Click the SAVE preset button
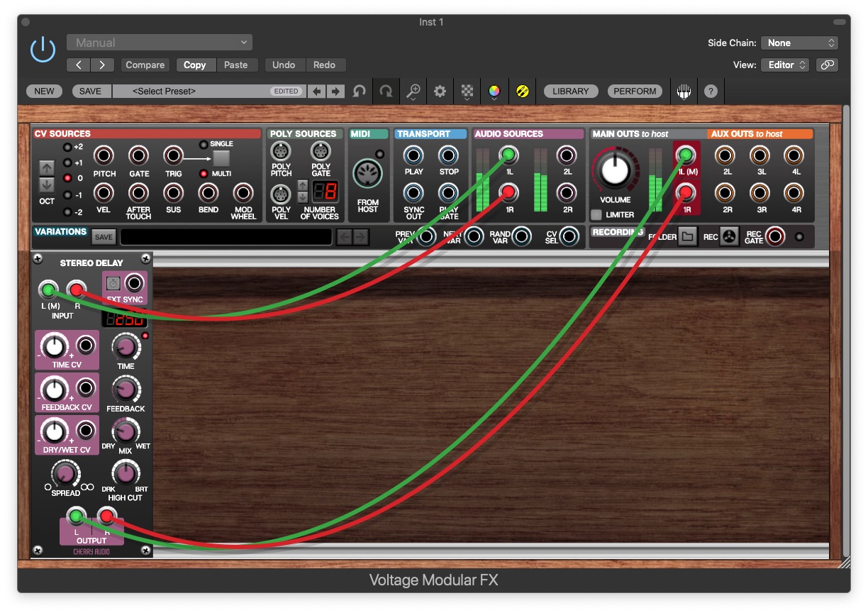Viewport: 868px width, 613px height. [90, 92]
